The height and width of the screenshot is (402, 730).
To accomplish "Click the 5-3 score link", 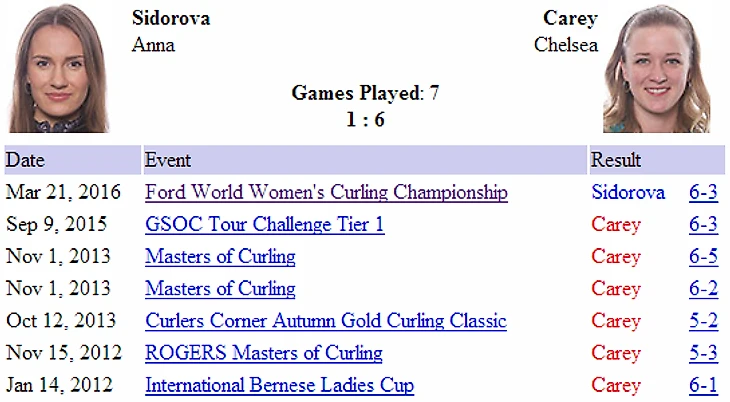I will [x=703, y=353].
